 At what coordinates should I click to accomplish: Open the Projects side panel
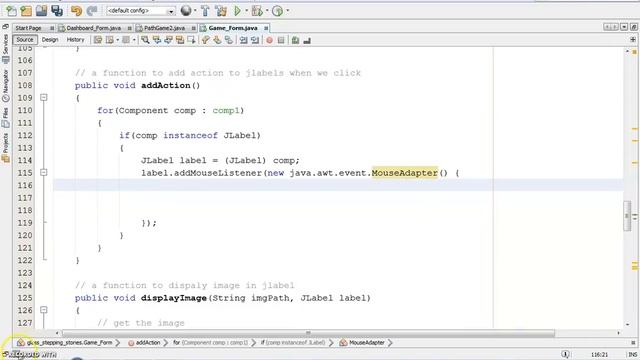tap(5, 148)
